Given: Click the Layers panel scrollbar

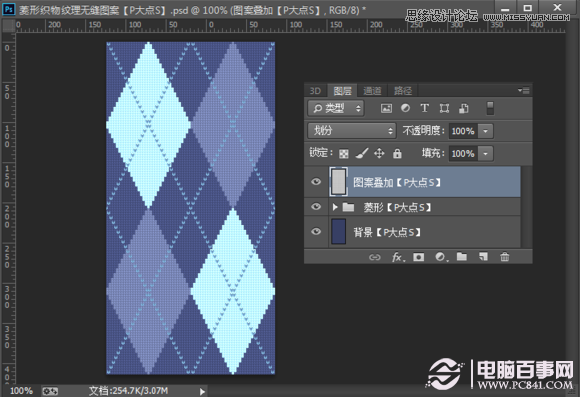Looking at the screenshot, I should [x=526, y=207].
